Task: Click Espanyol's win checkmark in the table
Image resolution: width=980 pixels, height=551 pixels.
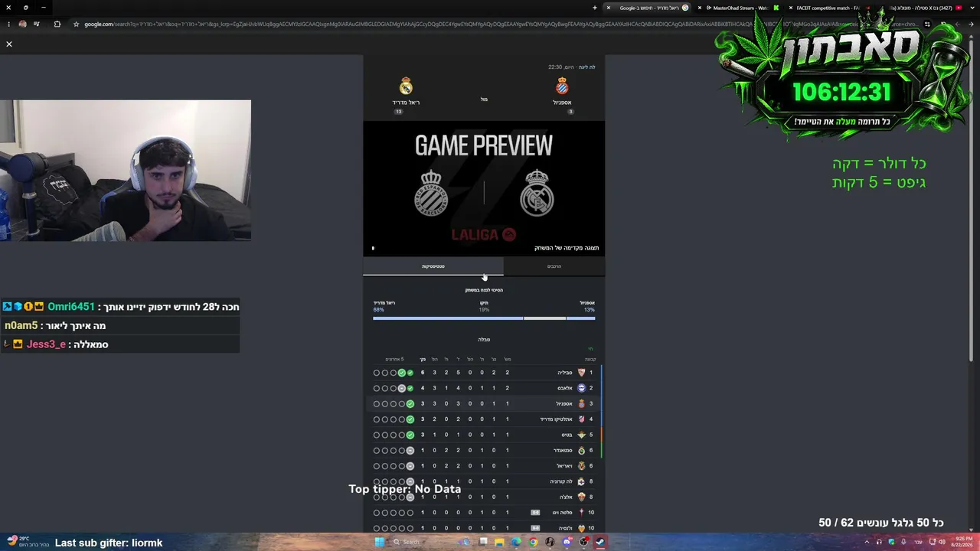Action: [x=410, y=403]
